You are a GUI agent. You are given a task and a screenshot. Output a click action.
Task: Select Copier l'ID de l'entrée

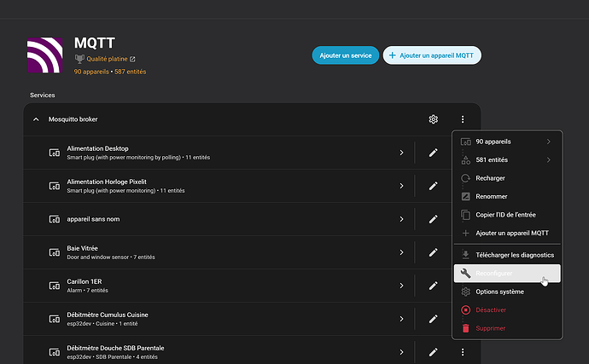(x=507, y=215)
